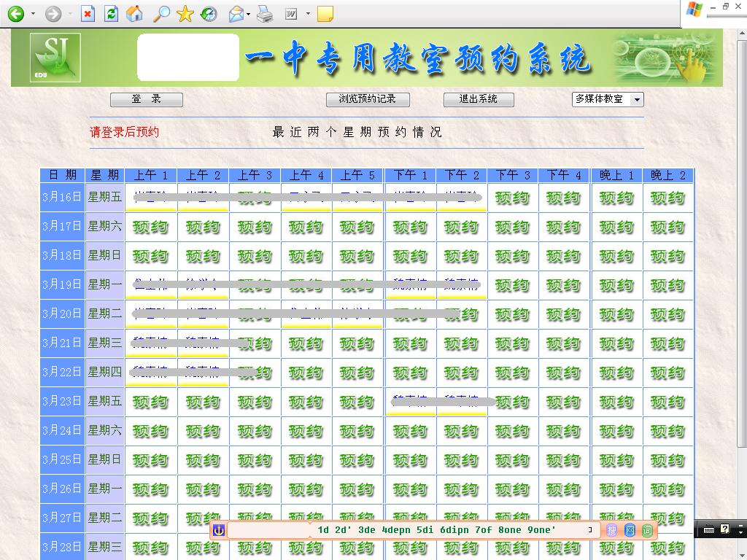Click the 浏览预约记录 records button
This screenshot has width=747, height=560.
368,99
